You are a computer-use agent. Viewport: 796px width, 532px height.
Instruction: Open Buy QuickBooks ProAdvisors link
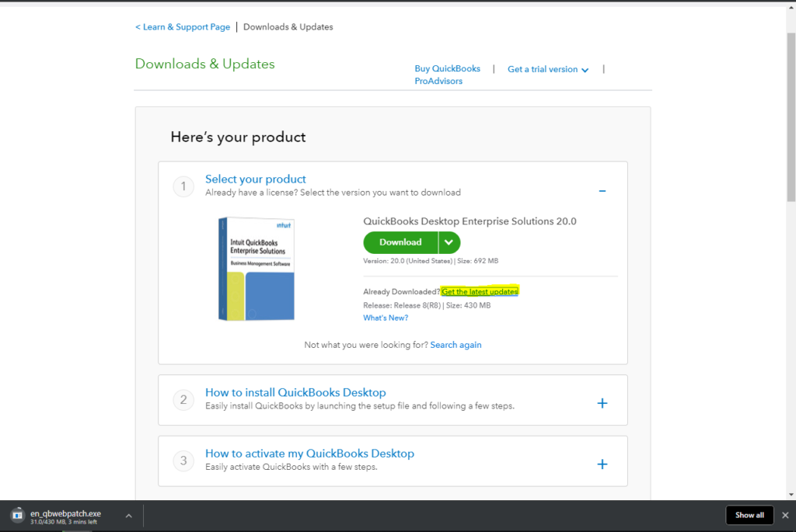point(447,75)
